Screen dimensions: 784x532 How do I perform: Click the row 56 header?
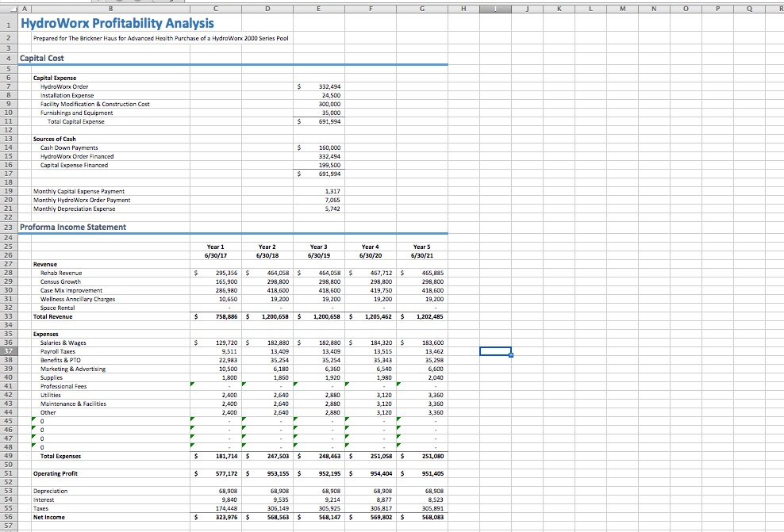[x=9, y=518]
